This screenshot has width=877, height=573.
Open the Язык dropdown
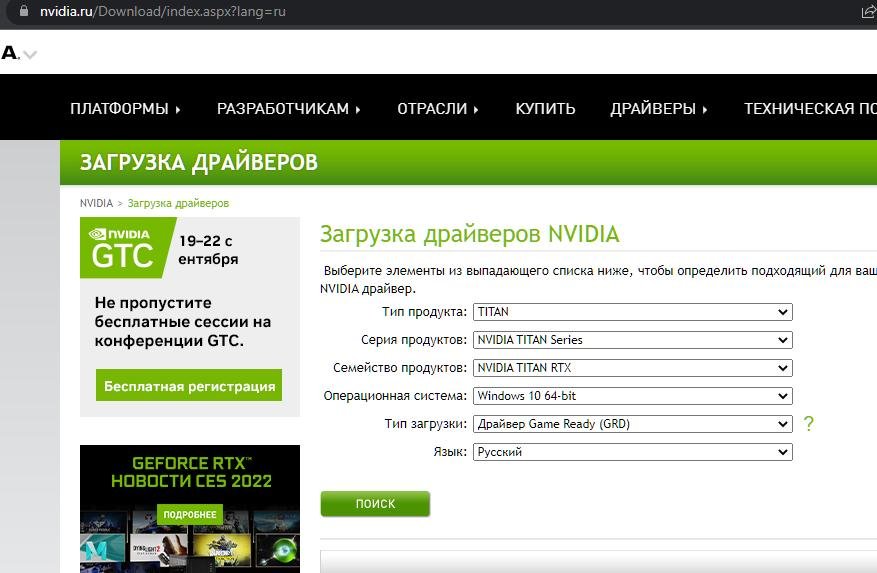pyautogui.click(x=633, y=452)
